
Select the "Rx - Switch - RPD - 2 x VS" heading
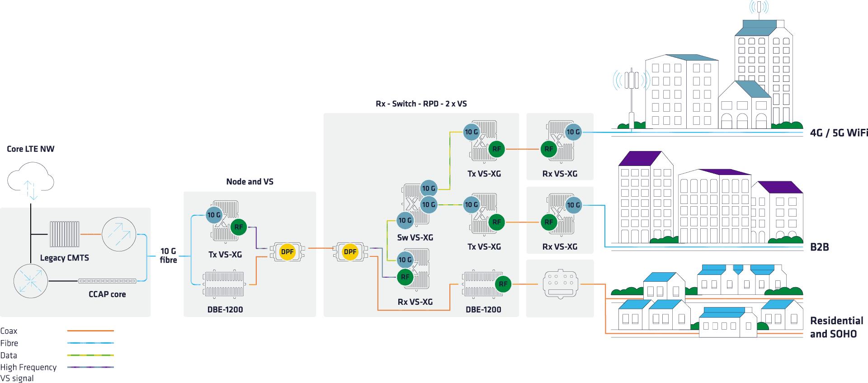point(421,104)
